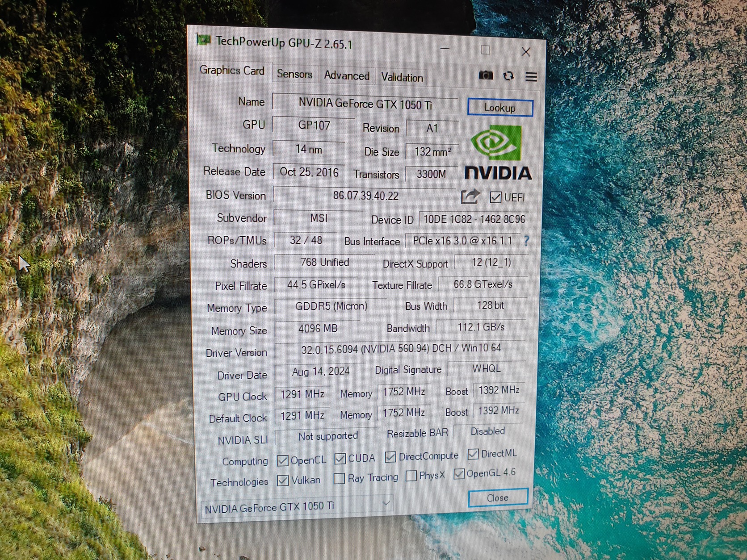Toggle the Ray Tracing checkbox

[x=339, y=479]
